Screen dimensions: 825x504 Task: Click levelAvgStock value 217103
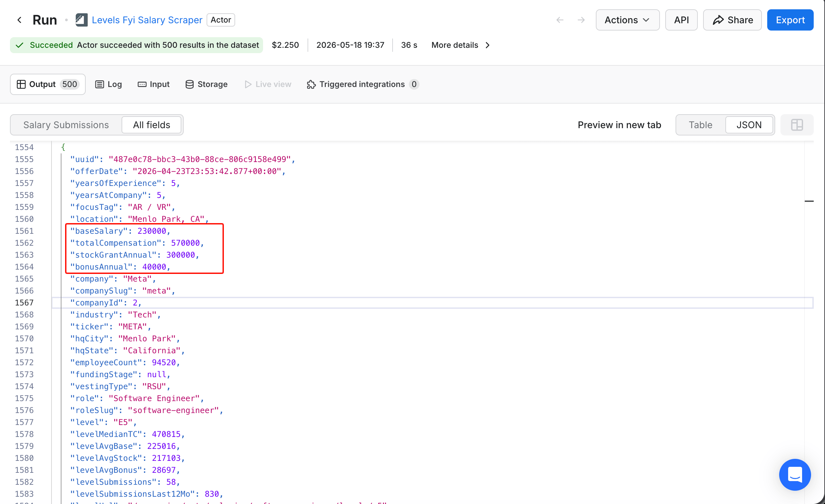tap(166, 458)
